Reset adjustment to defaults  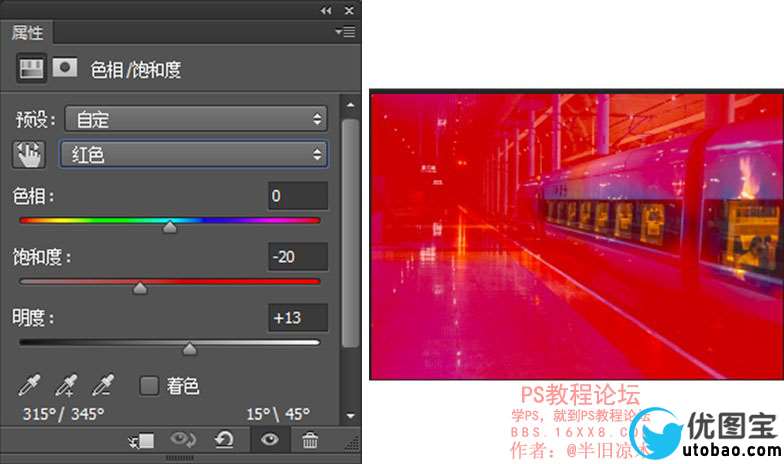click(225, 440)
